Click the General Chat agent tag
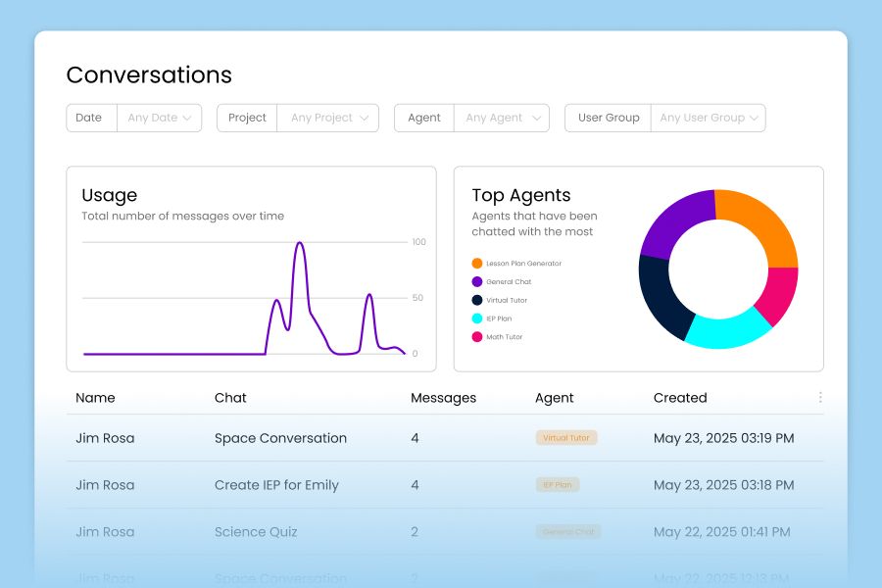 [x=568, y=531]
